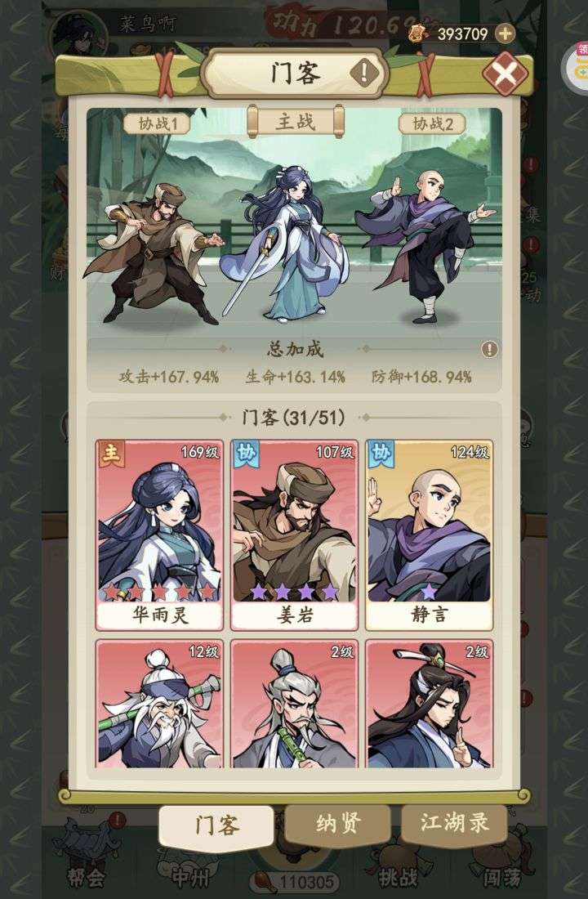Click the 协 badge on 静言 card
The width and height of the screenshot is (588, 899).
coord(381,453)
